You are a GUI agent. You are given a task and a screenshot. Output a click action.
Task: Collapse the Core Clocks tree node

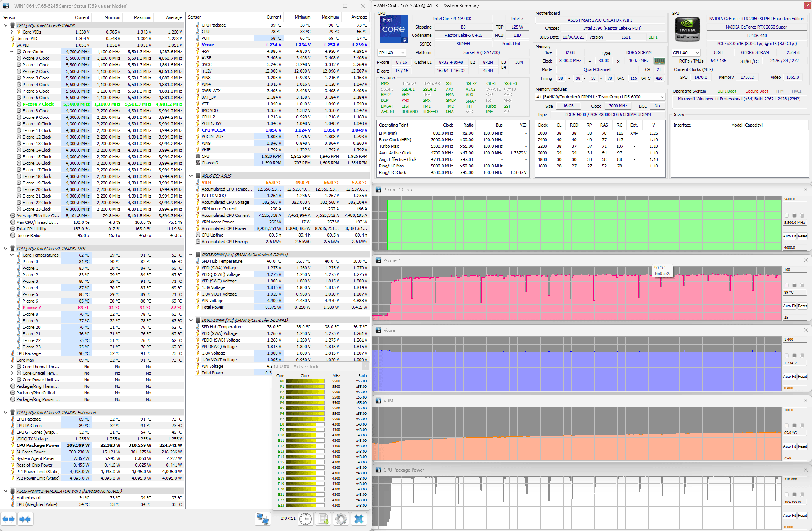tap(12, 52)
